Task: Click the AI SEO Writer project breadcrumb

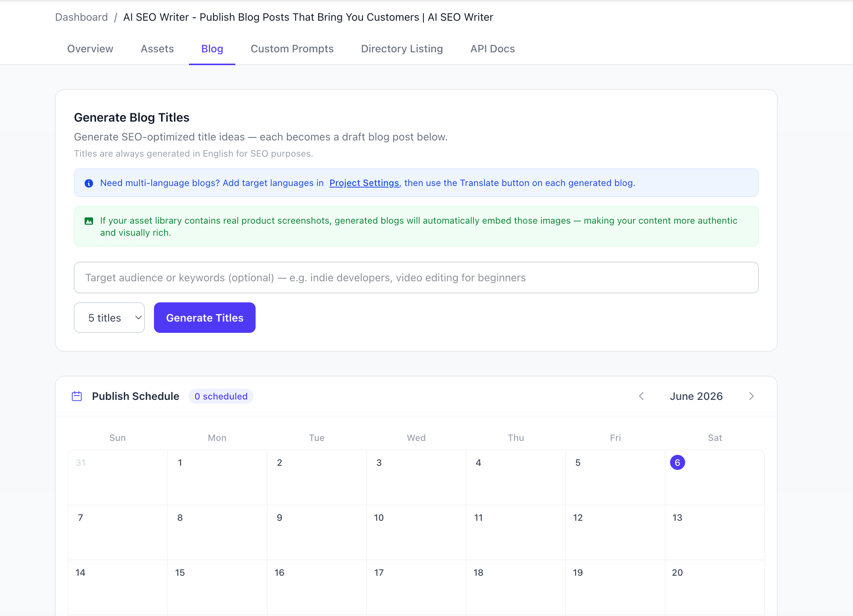Action: (x=308, y=17)
